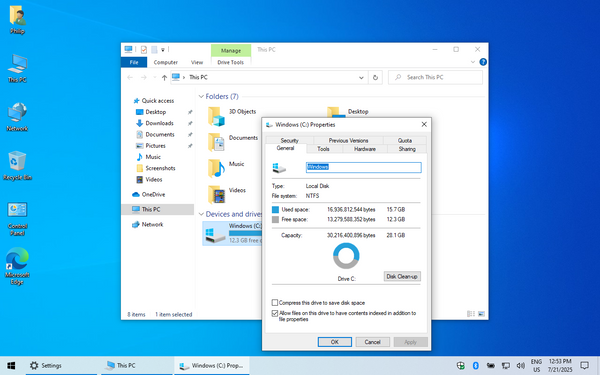Screen dimensions: 600x375
Task: Open address bar history dropdown arrow
Action: pyautogui.click(x=361, y=78)
